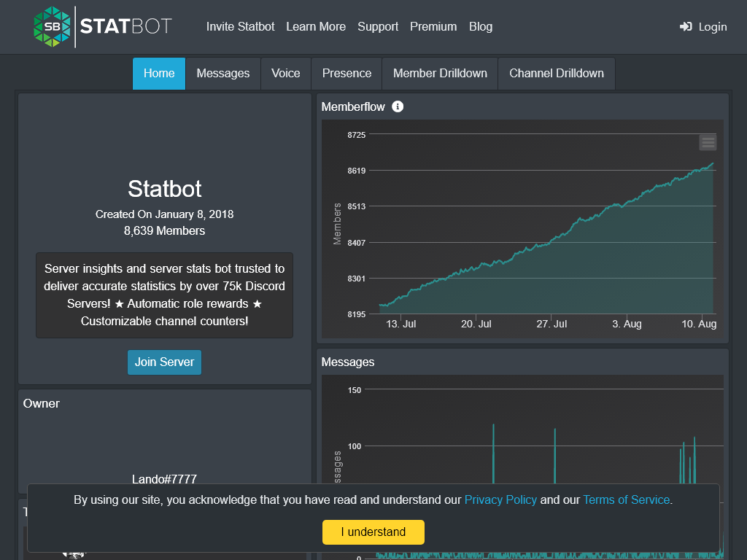This screenshot has width=747, height=560.
Task: Click the info icon beside Memberflow
Action: (x=397, y=106)
